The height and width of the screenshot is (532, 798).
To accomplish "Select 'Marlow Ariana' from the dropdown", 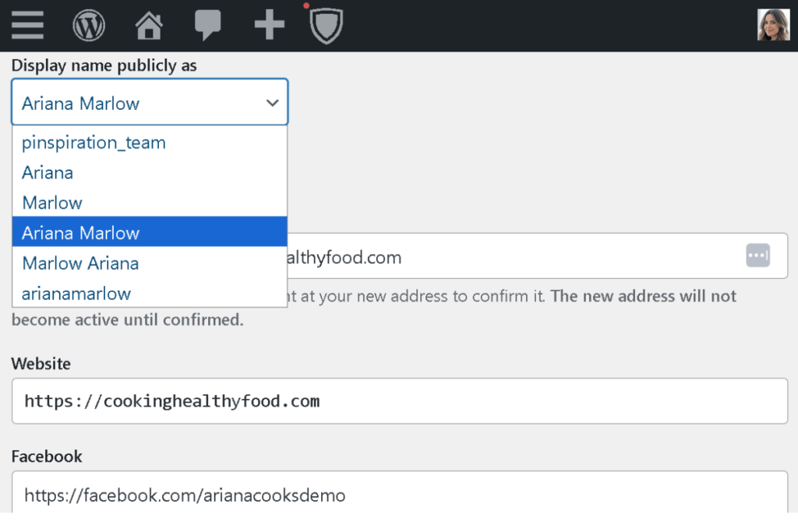I will (x=80, y=263).
